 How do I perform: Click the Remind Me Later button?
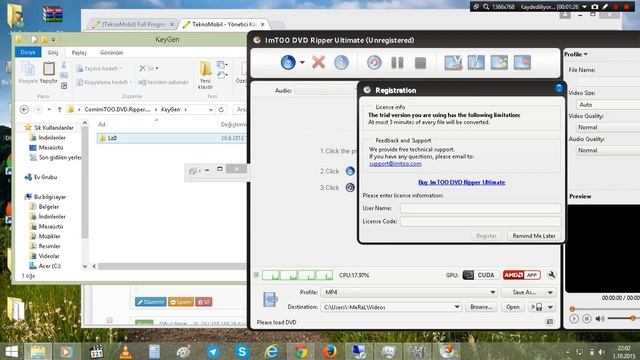[534, 236]
